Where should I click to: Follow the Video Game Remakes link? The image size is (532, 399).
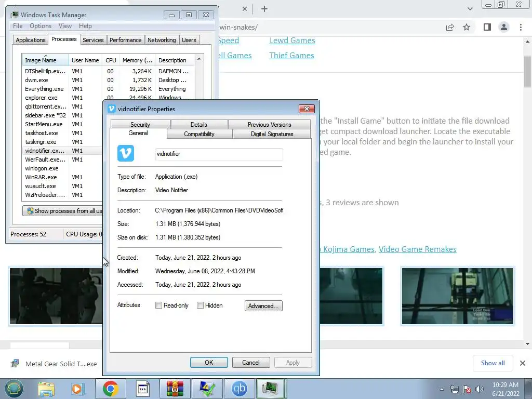(x=417, y=249)
